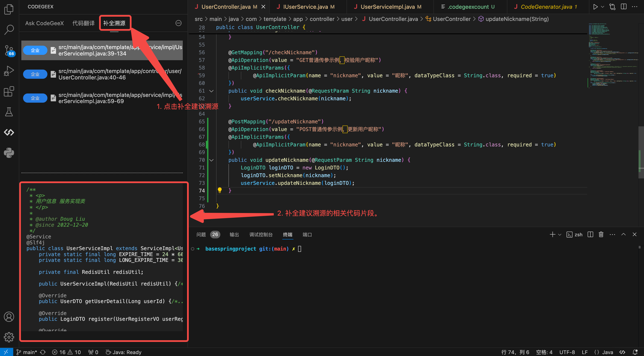Image resolution: width=644 pixels, height=356 pixels.
Task: Open the Manage settings gear
Action: [x=9, y=337]
